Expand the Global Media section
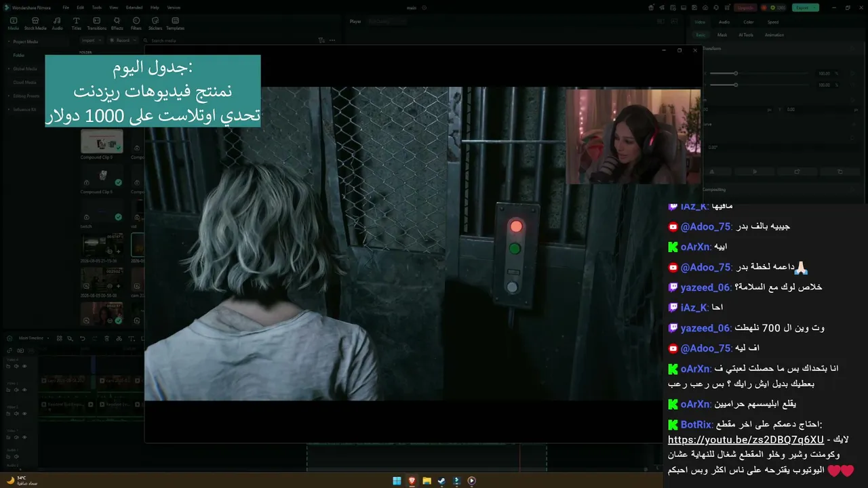The width and height of the screenshot is (868, 488). pyautogui.click(x=9, y=68)
